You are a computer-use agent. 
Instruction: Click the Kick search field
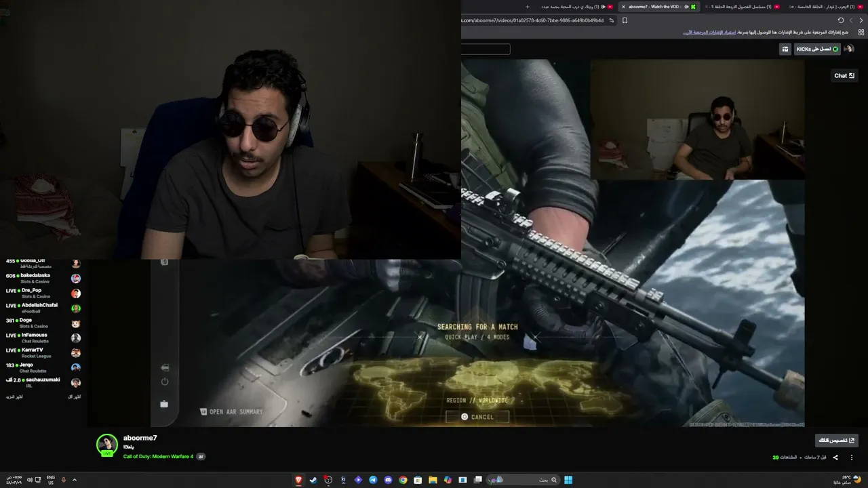click(486, 49)
